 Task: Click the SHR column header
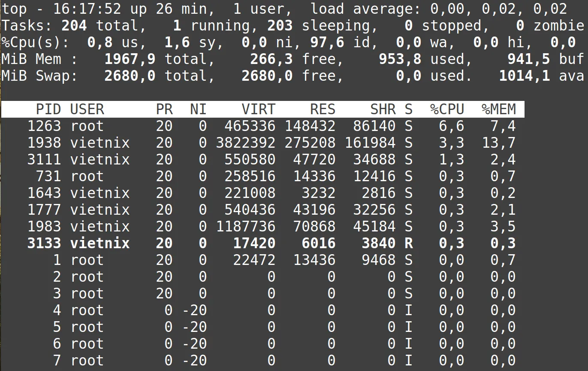tap(383, 109)
